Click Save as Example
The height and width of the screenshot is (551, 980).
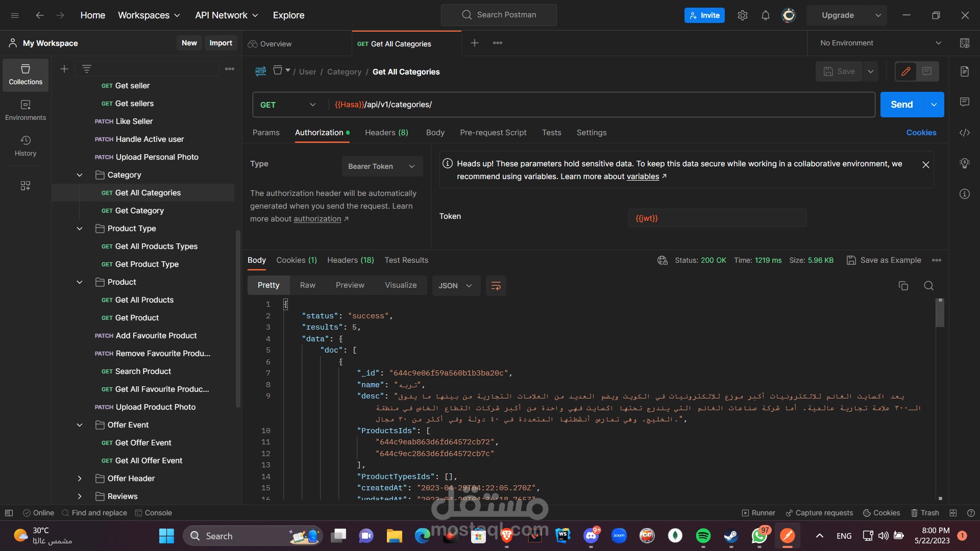pyautogui.click(x=884, y=260)
